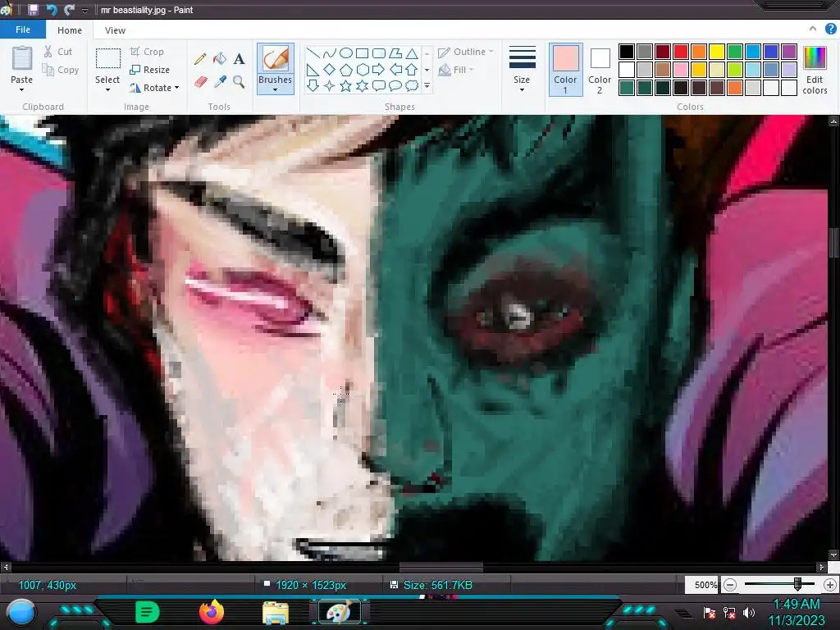Viewport: 840px width, 630px height.
Task: Choose the Left arrow shape
Action: [395, 70]
